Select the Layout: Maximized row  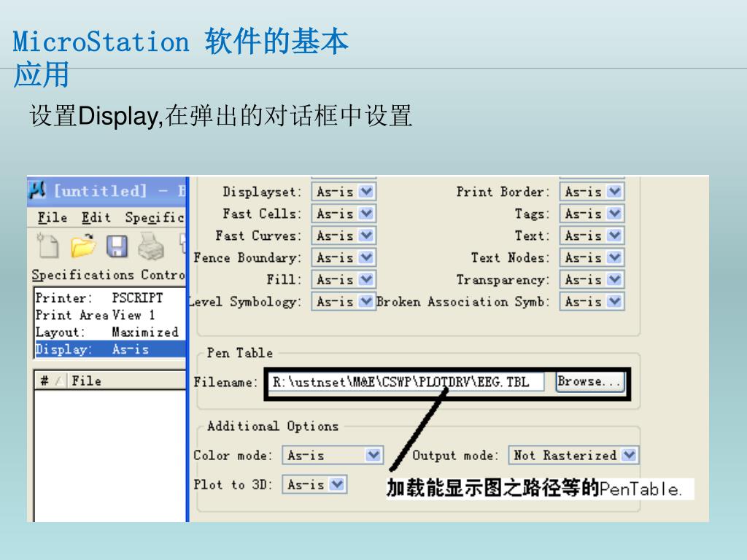pyautogui.click(x=109, y=332)
